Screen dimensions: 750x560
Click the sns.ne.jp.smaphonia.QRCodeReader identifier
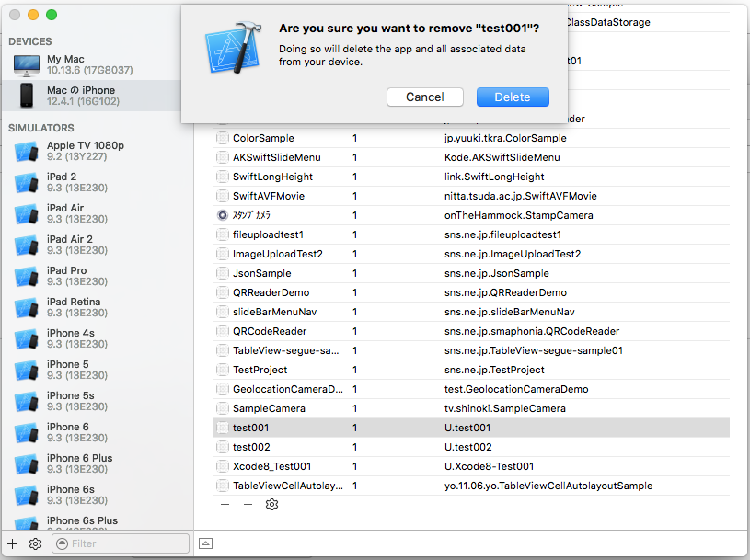[x=531, y=331]
